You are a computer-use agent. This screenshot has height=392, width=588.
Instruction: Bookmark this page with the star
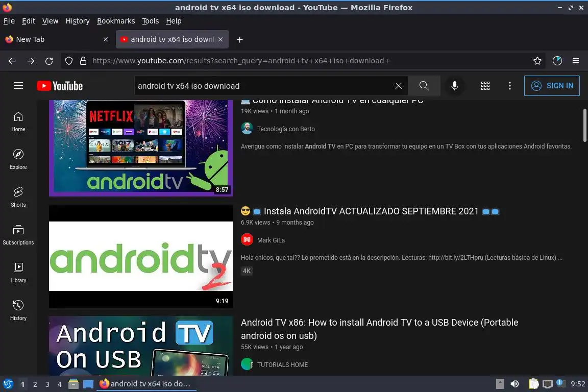tap(537, 61)
